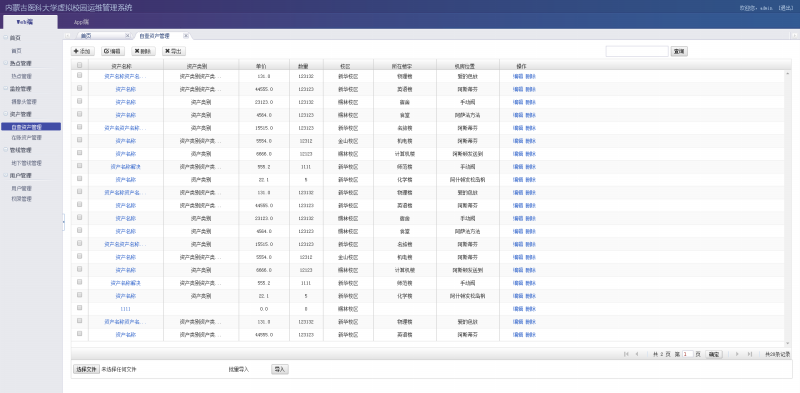
Task: Select 自查资产管理 in the sidebar
Action: [x=31, y=127]
